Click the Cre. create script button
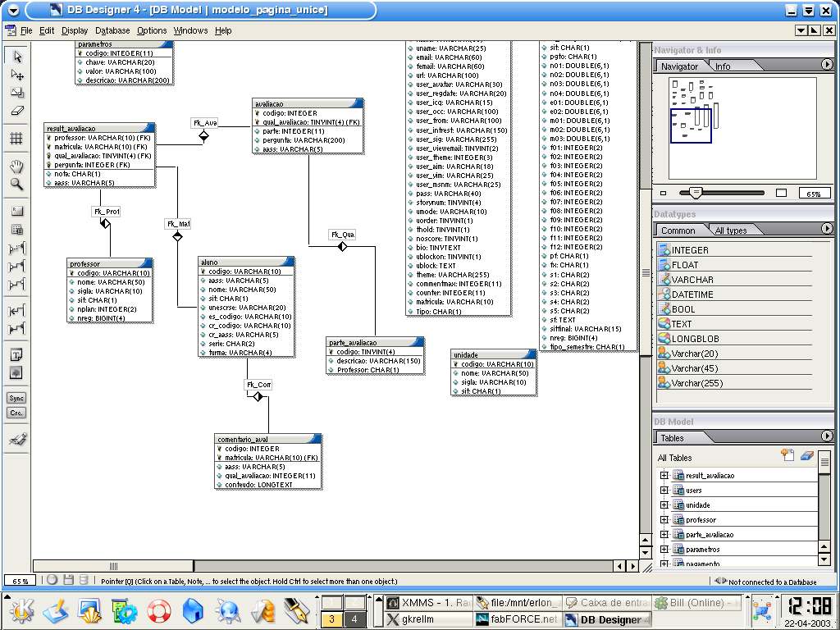The height and width of the screenshot is (630, 840). click(16, 413)
